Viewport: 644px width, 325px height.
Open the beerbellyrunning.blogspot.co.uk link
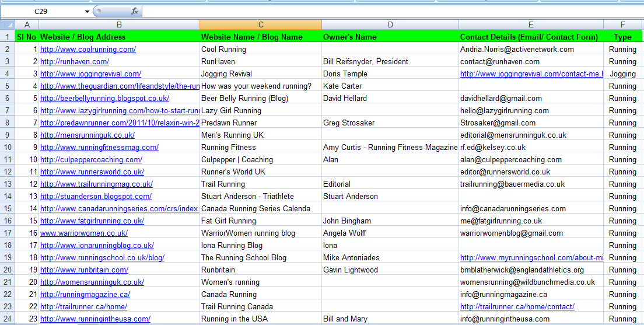pos(105,99)
